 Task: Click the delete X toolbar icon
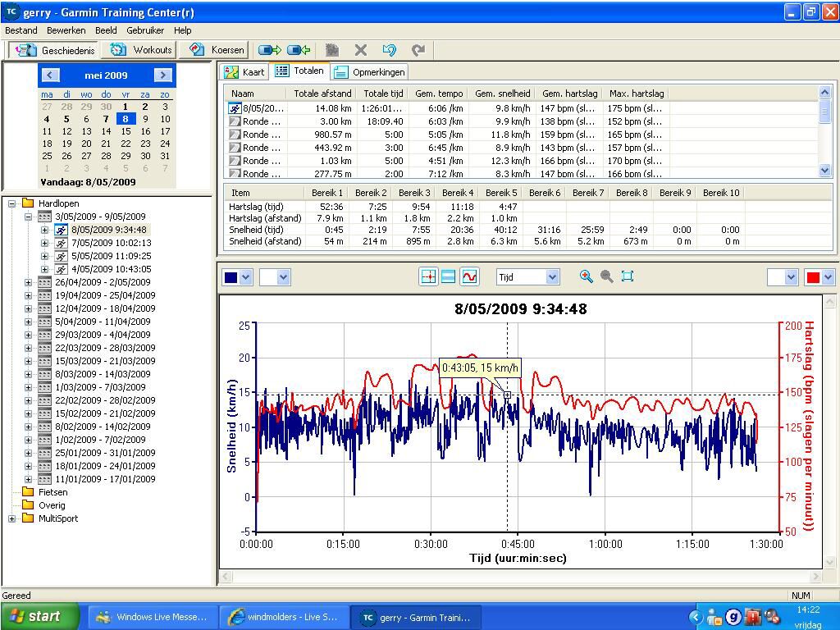point(361,50)
